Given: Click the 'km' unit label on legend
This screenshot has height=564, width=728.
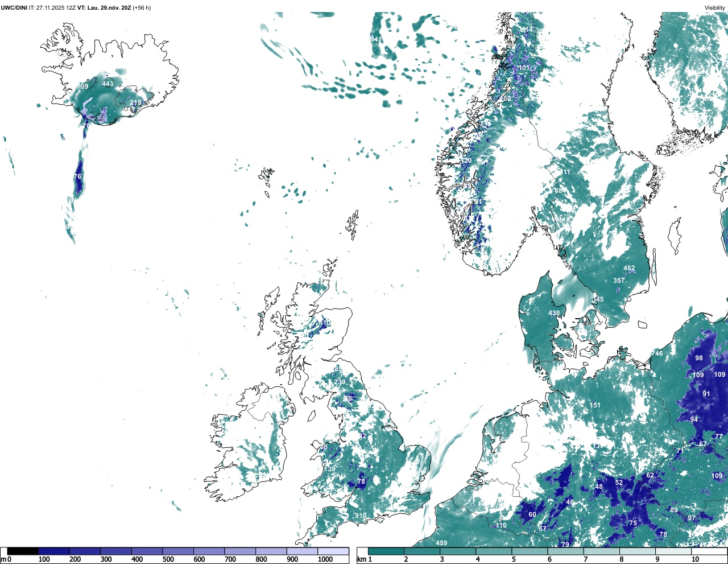Looking at the screenshot, I should [x=362, y=559].
